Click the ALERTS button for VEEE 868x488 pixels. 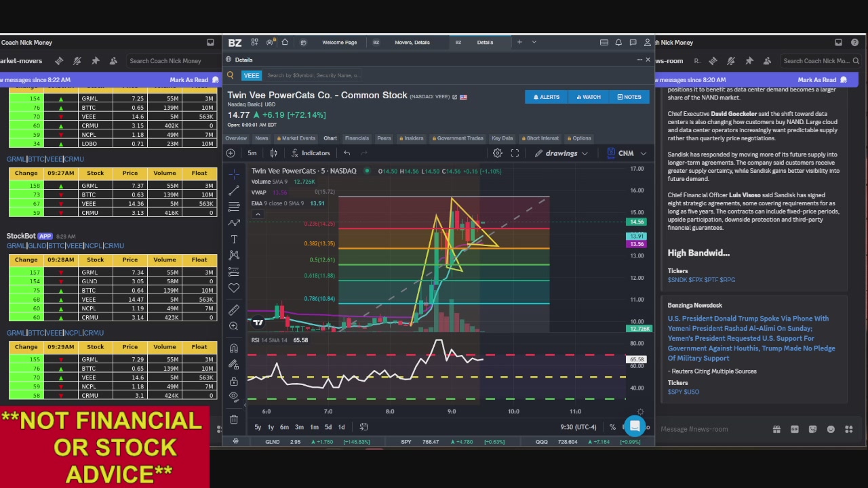tap(546, 97)
